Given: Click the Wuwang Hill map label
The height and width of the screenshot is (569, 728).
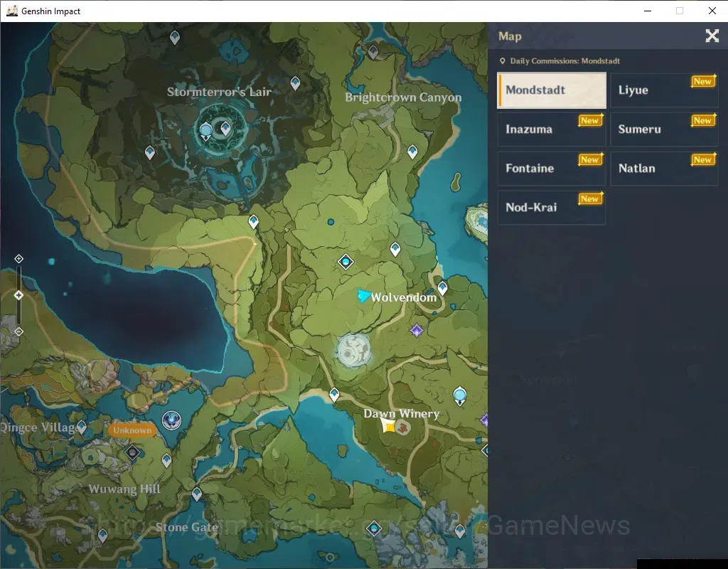Looking at the screenshot, I should click(124, 489).
